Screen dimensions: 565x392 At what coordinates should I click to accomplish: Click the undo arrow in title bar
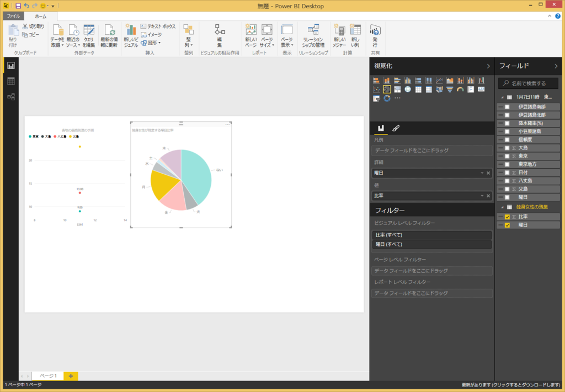(x=26, y=6)
